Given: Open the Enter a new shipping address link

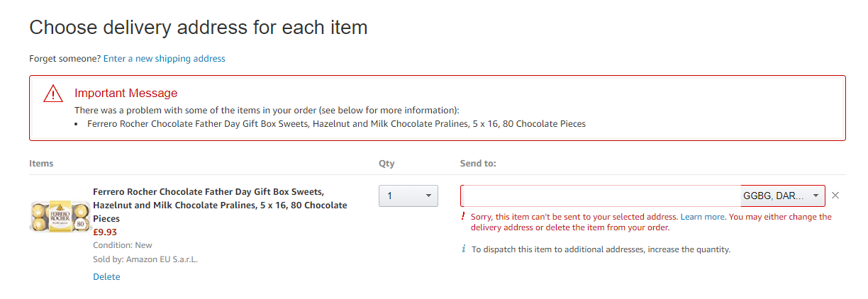Looking at the screenshot, I should [165, 59].
